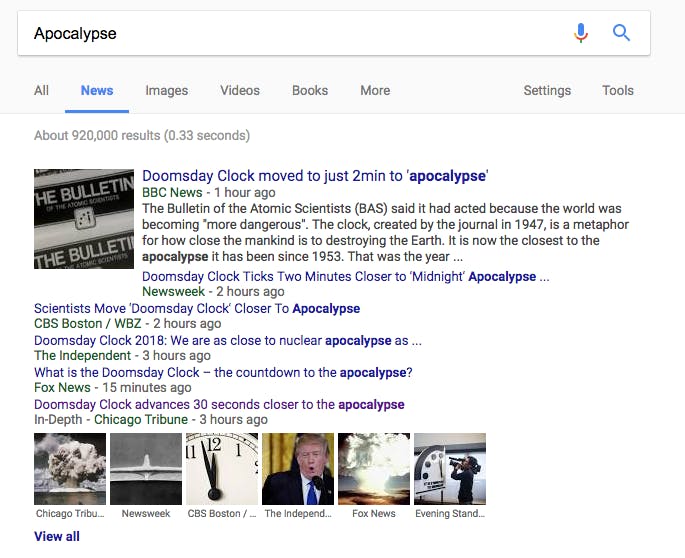Open the Newsweek Doomsday Clock Ticks headline
Image resolution: width=685 pixels, height=558 pixels.
[346, 277]
